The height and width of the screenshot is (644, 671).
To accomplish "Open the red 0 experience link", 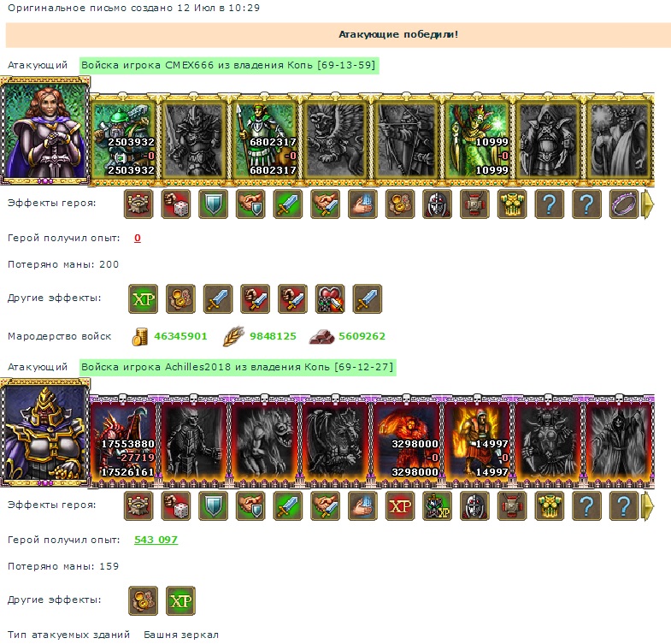I will point(138,238).
